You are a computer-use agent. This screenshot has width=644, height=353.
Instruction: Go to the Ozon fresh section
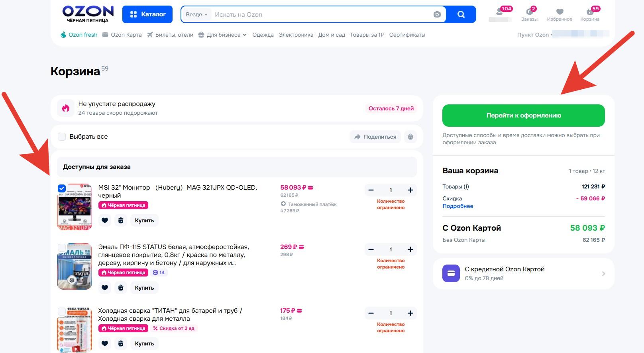click(79, 35)
